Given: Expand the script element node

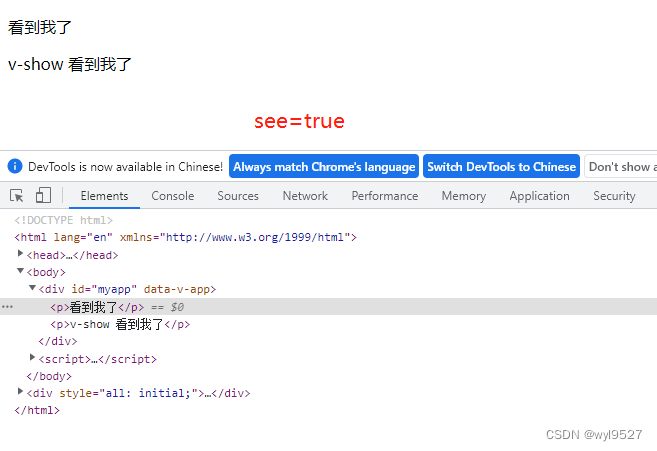Looking at the screenshot, I should pos(32,358).
